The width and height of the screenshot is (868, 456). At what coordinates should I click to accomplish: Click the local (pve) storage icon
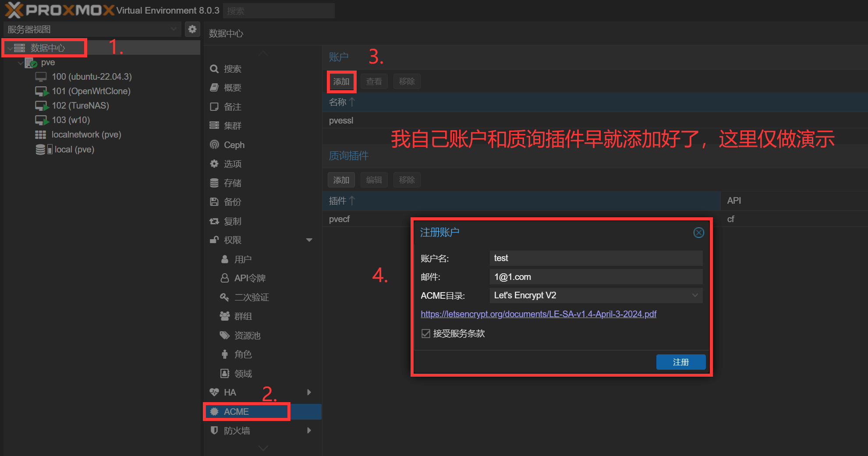pyautogui.click(x=43, y=149)
